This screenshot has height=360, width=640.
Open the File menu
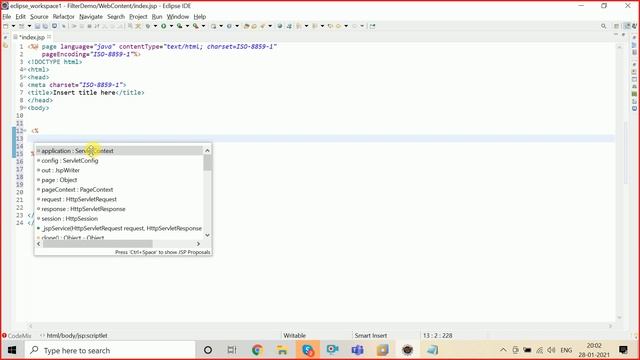(x=7, y=17)
